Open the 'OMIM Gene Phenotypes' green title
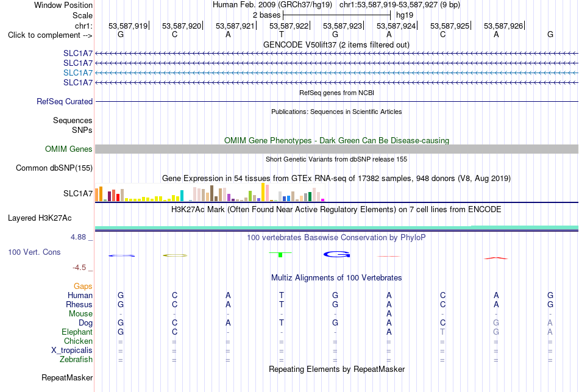The width and height of the screenshot is (579, 392). [336, 140]
